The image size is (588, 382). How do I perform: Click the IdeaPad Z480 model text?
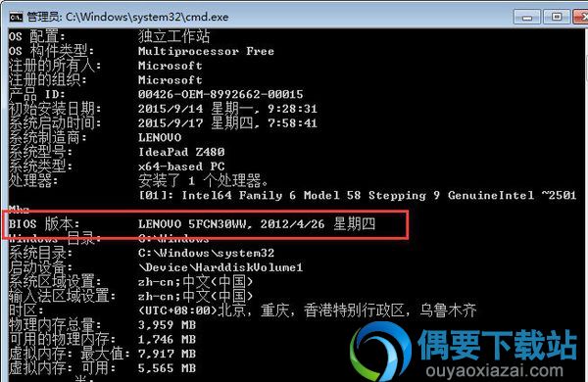181,152
